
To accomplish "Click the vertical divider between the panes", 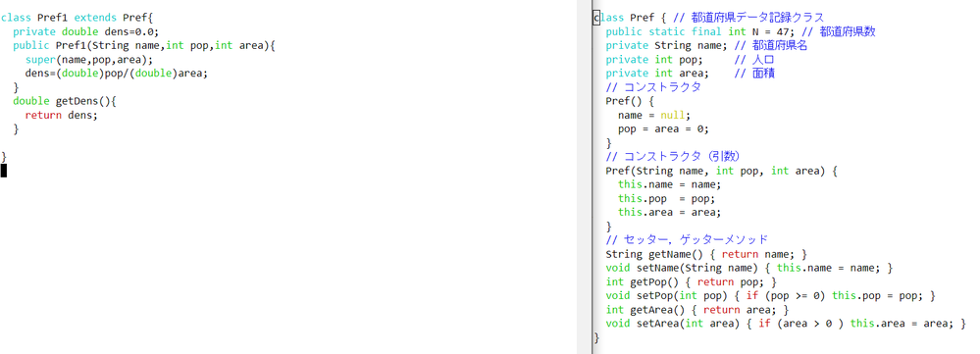I will click(592, 177).
